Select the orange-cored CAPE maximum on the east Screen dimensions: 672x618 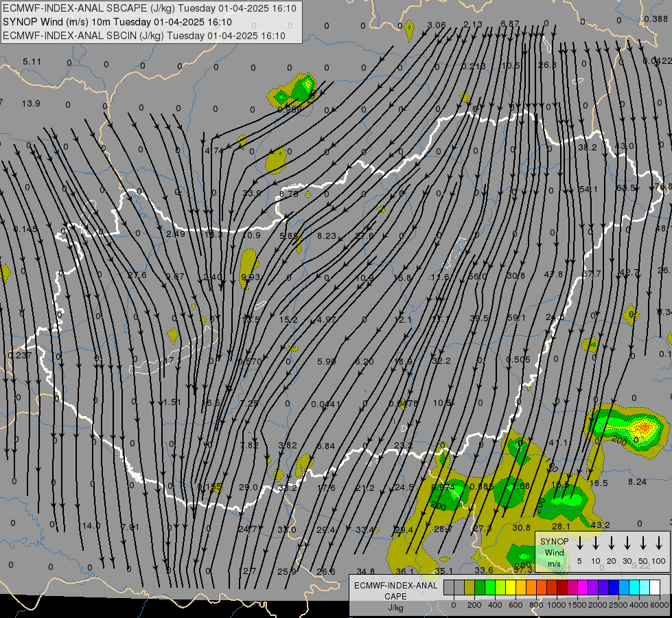click(x=644, y=427)
